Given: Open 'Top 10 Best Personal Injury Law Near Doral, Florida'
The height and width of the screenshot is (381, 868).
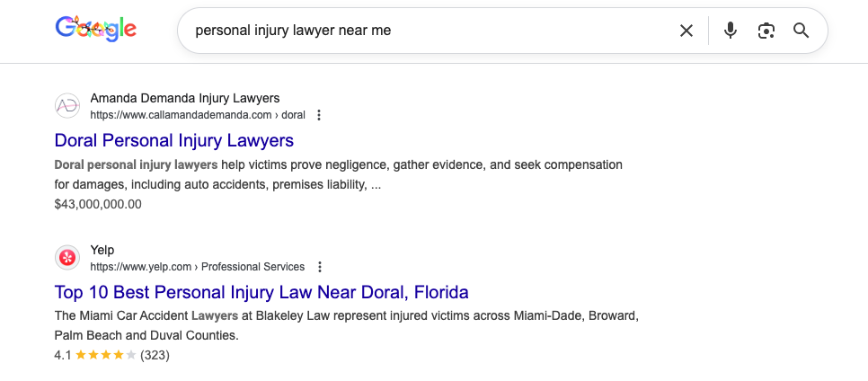Looking at the screenshot, I should click(x=261, y=293).
